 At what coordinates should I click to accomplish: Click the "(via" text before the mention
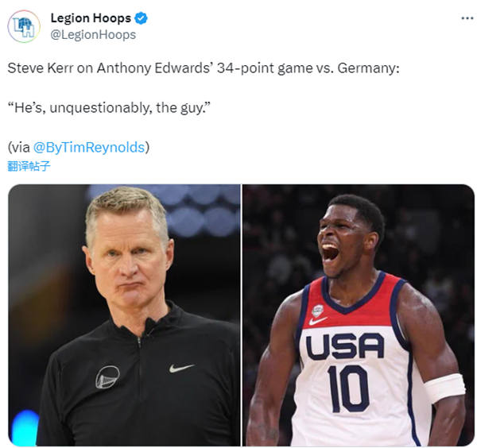[x=18, y=148]
